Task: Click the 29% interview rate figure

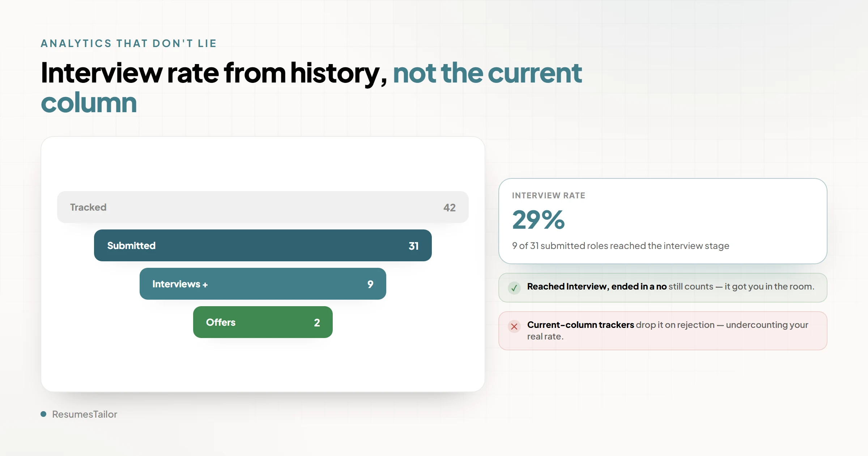Action: click(539, 220)
